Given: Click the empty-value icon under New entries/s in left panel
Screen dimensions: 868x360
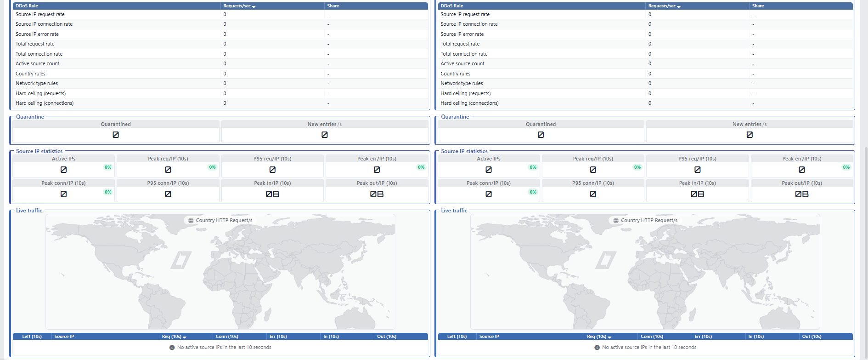Looking at the screenshot, I should (325, 135).
